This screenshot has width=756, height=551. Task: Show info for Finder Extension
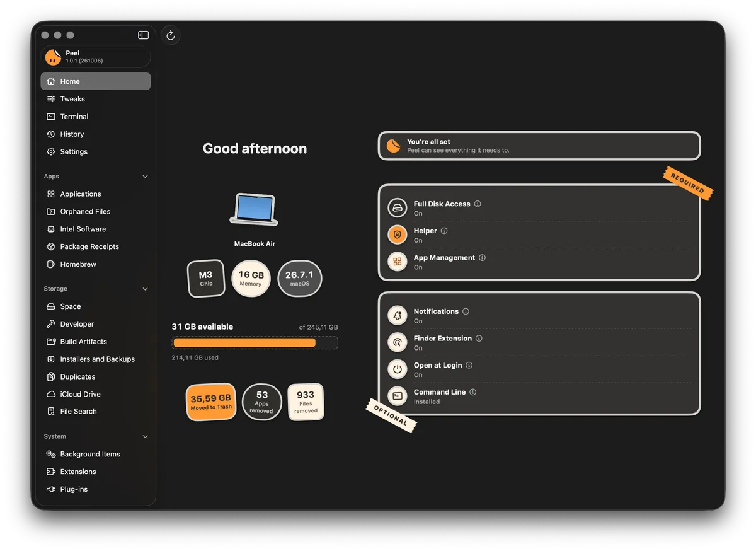(479, 339)
